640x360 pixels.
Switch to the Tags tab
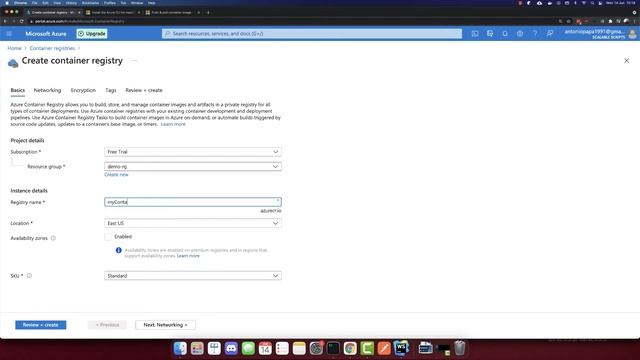[x=111, y=90]
